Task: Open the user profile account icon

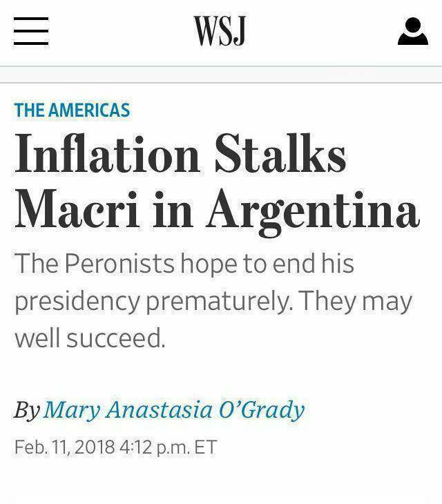Action: pos(412,32)
